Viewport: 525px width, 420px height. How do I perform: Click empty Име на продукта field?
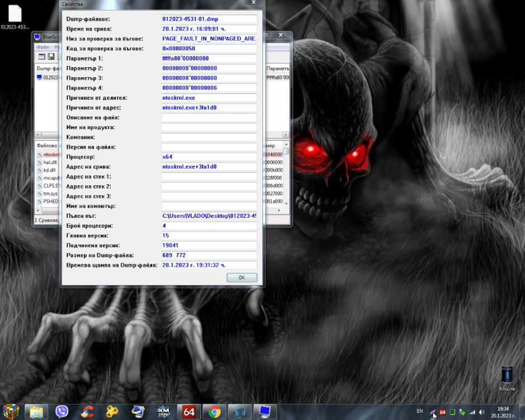209,127
